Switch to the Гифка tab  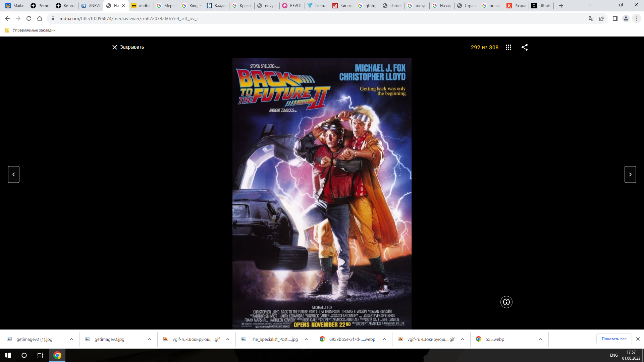[317, 6]
